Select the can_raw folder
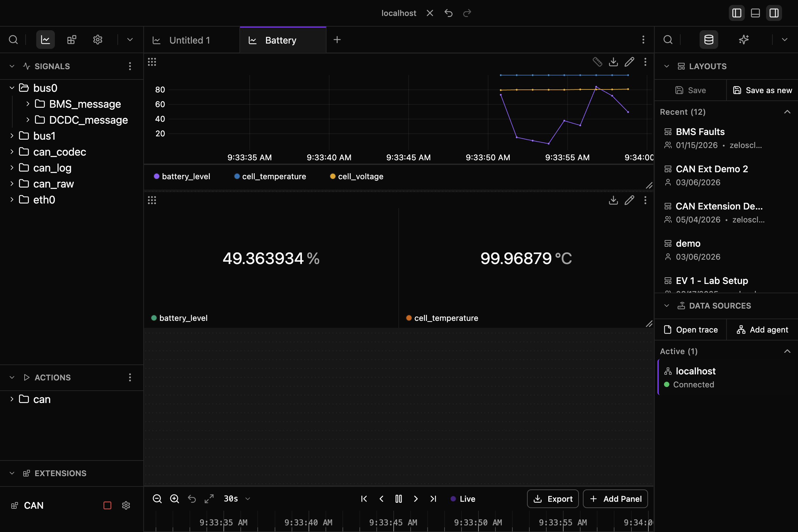Viewport: 798px width, 532px height. click(54, 184)
